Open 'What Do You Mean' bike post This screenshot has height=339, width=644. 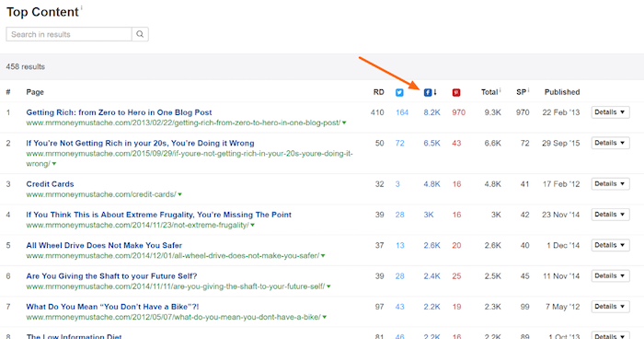point(112,307)
